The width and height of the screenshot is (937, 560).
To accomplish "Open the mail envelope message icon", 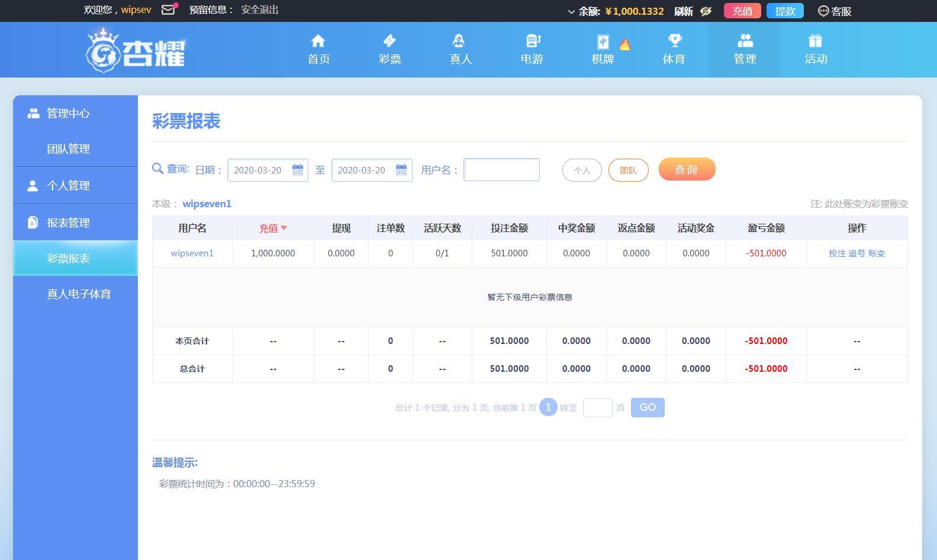I will point(168,10).
